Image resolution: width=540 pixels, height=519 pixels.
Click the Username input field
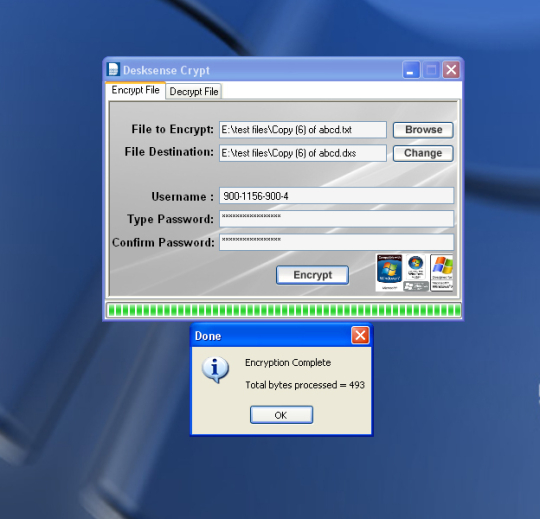(x=336, y=196)
